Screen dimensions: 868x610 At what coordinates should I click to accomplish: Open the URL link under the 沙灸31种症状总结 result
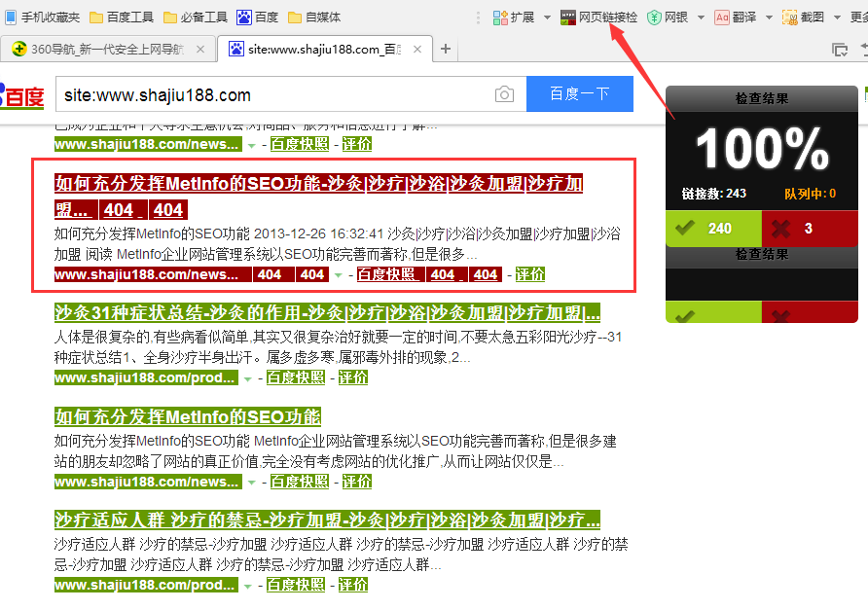(x=146, y=378)
